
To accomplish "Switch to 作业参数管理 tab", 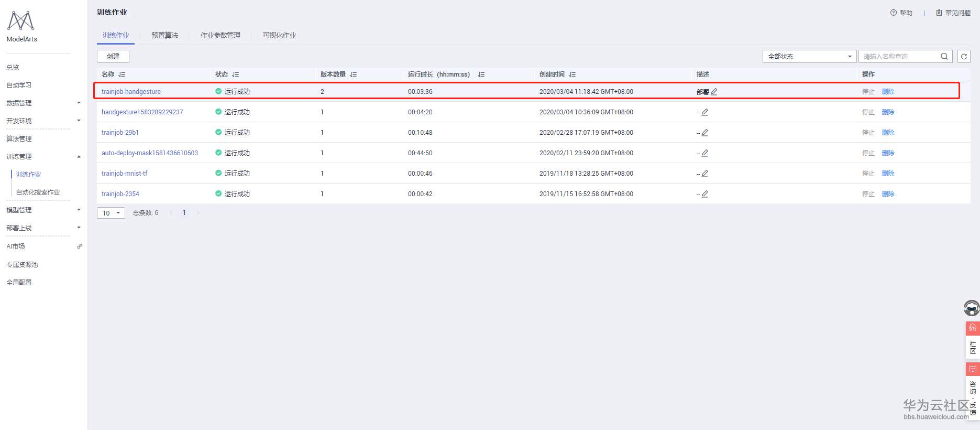I will [221, 35].
